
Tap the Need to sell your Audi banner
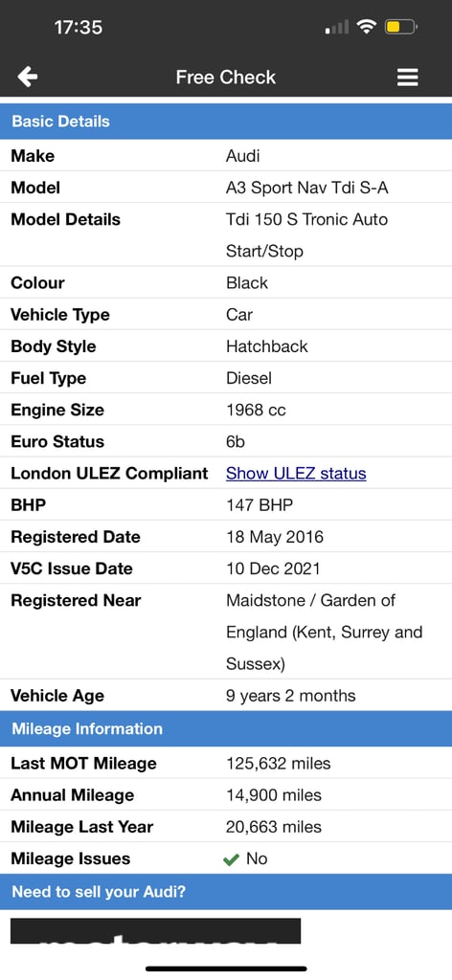tap(226, 891)
